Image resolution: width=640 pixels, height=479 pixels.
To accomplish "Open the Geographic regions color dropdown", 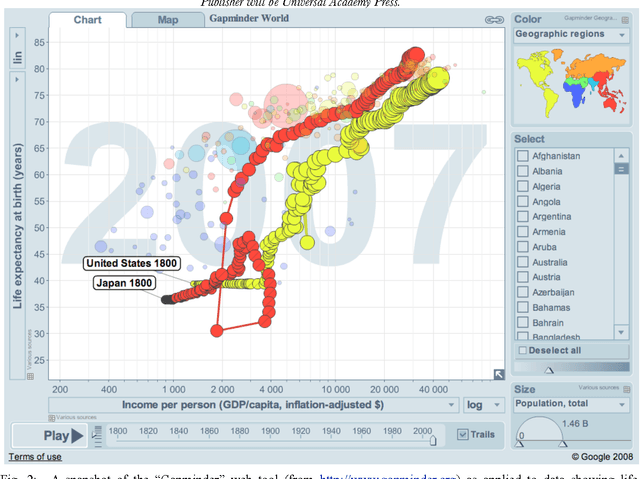I will tap(571, 34).
